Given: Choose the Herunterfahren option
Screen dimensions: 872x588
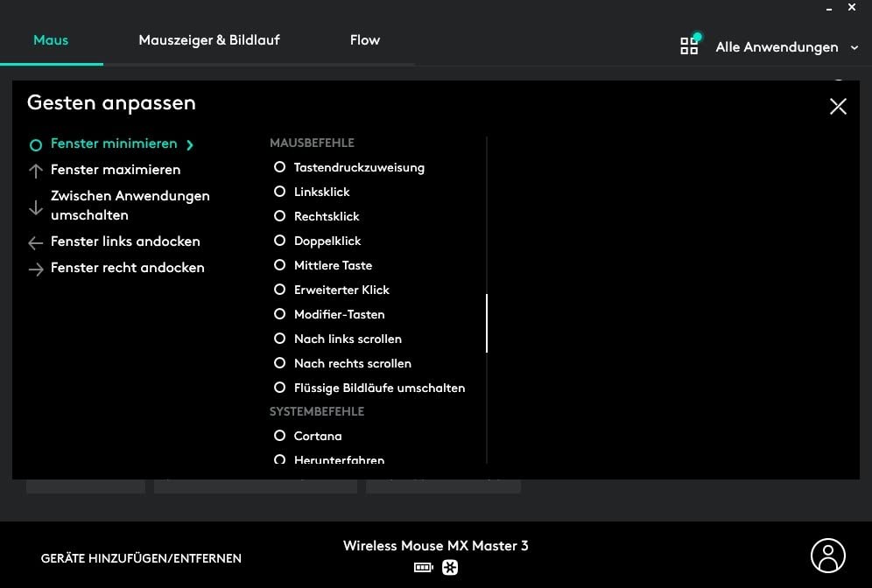Looking at the screenshot, I should pyautogui.click(x=280, y=459).
